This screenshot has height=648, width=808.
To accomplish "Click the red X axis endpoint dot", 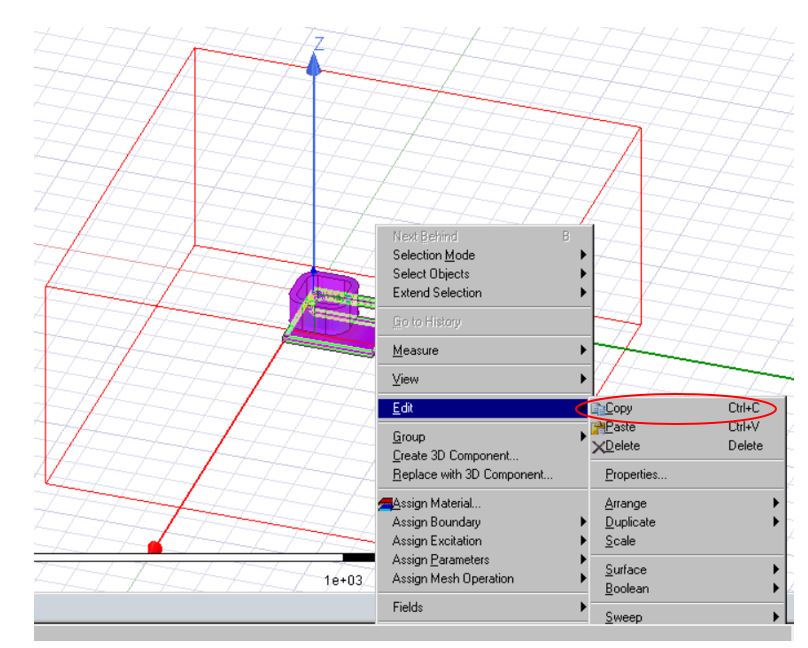I will pyautogui.click(x=155, y=548).
